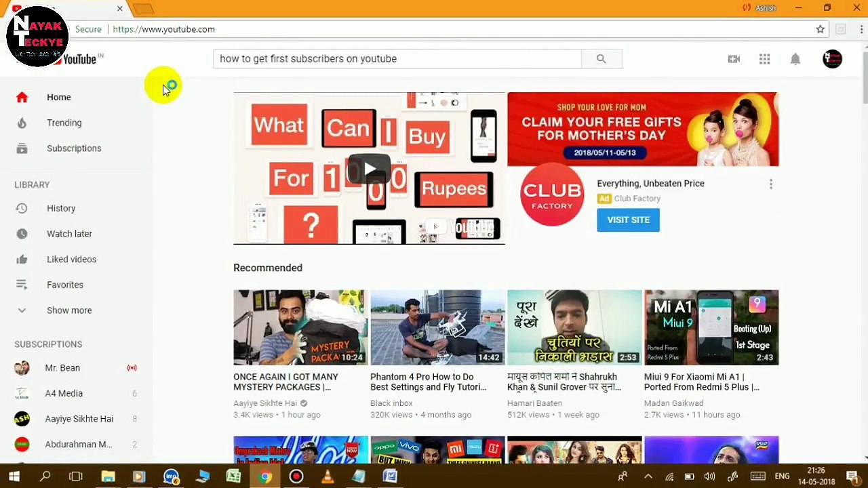Launch Excel from the taskbar
Viewport: 868px width, 488px height.
point(233,476)
